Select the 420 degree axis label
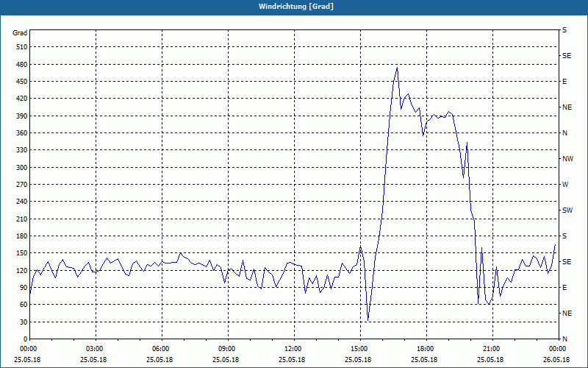Viewport: 588px width, 368px height. click(x=22, y=99)
